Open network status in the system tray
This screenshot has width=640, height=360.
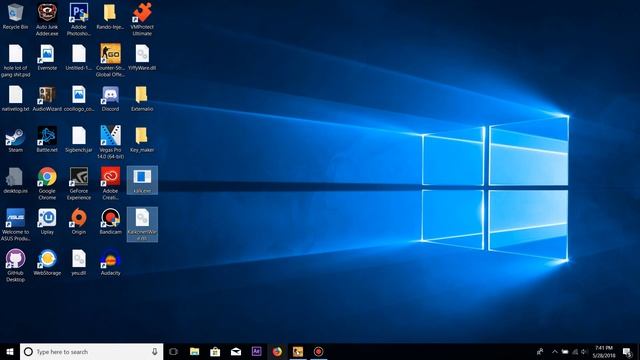point(575,351)
